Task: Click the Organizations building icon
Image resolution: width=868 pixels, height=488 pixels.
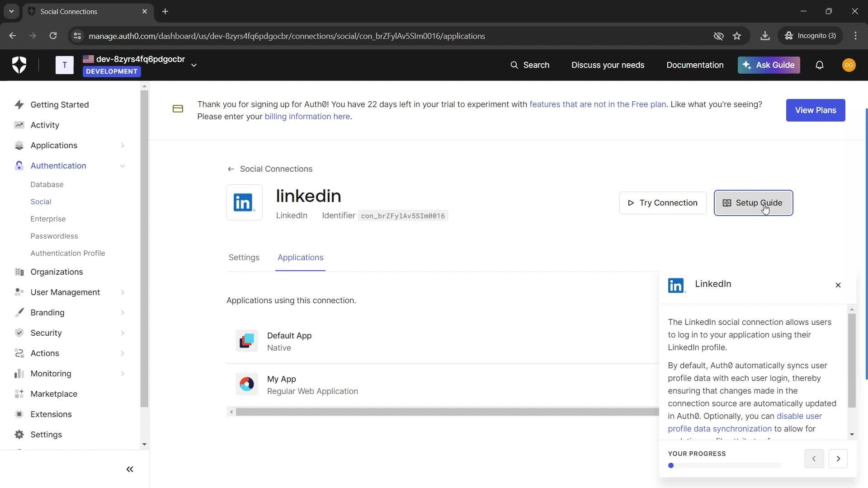Action: tap(19, 272)
